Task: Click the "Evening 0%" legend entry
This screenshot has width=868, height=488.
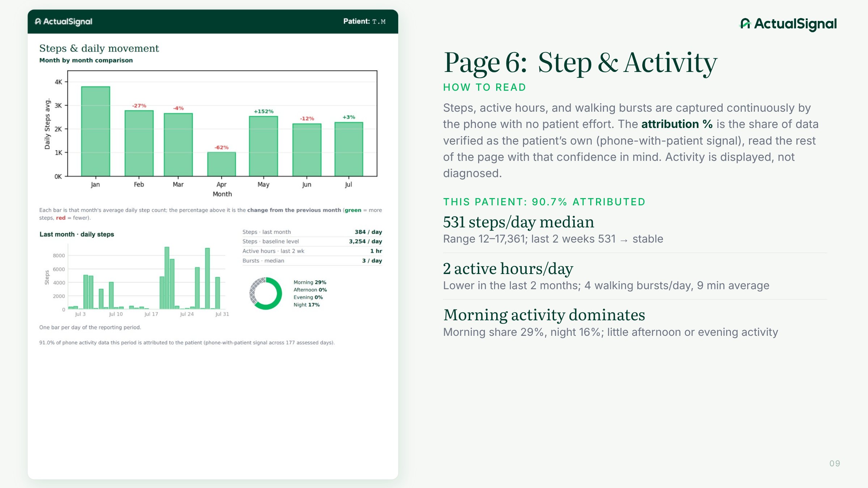Action: tap(308, 297)
